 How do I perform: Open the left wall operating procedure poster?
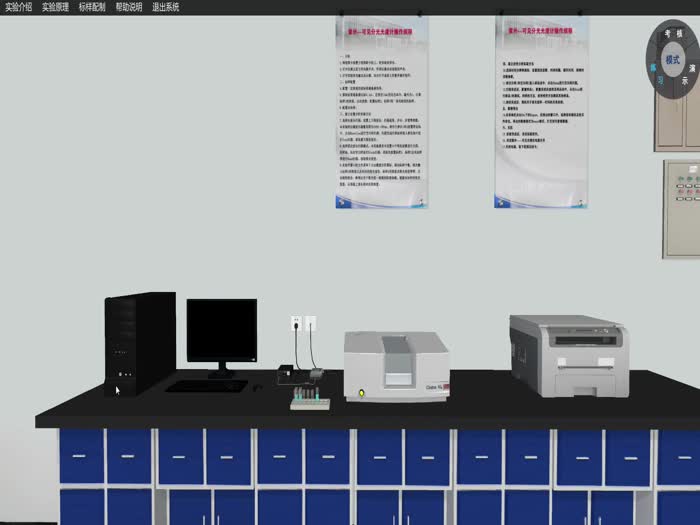pos(381,112)
